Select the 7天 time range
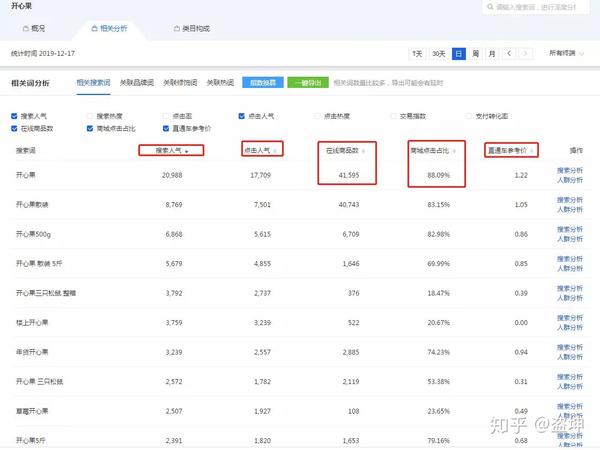 point(417,54)
